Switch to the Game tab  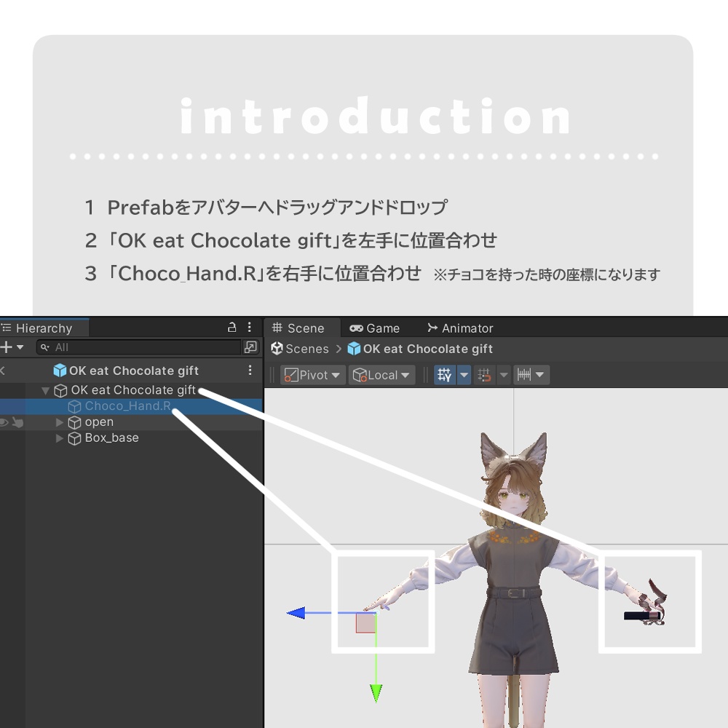[x=375, y=328]
